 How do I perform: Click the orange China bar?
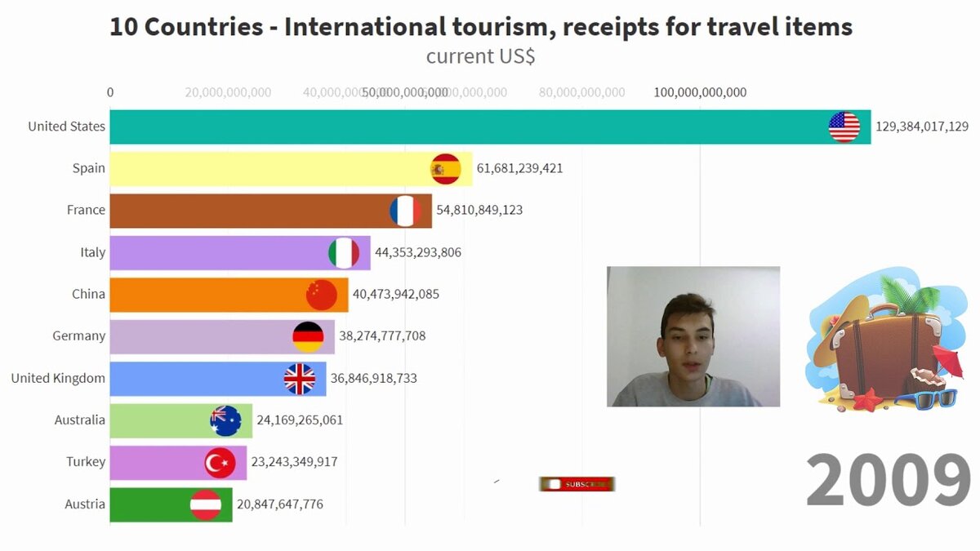pyautogui.click(x=229, y=295)
